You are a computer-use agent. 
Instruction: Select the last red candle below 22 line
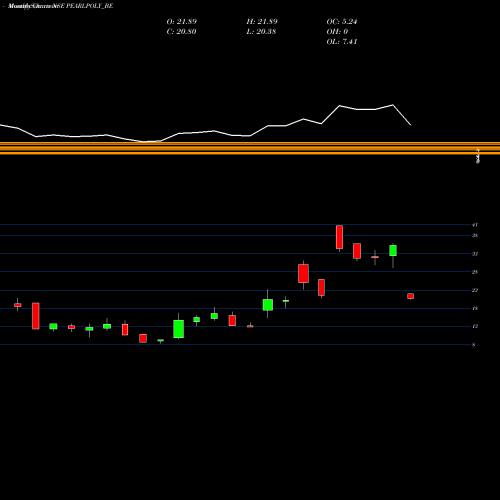[411, 296]
